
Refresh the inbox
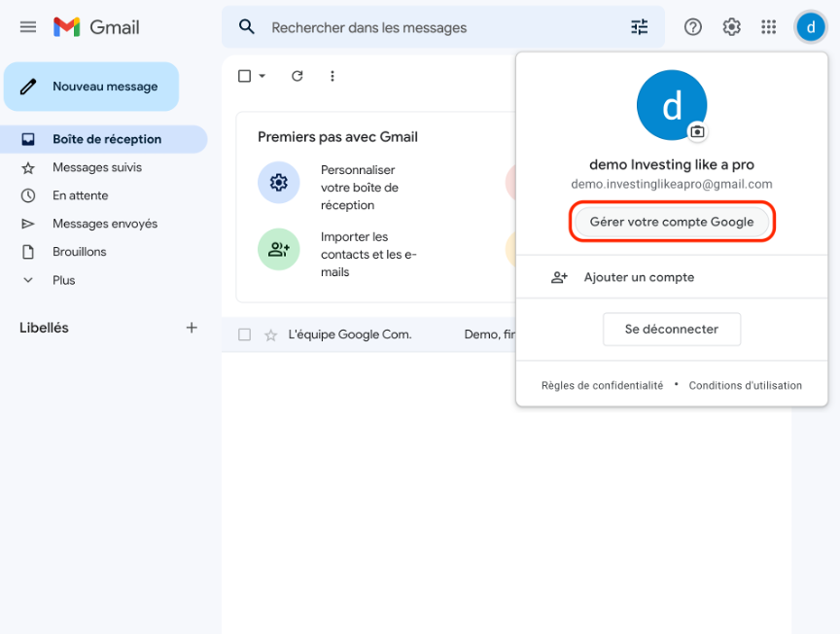[x=297, y=76]
